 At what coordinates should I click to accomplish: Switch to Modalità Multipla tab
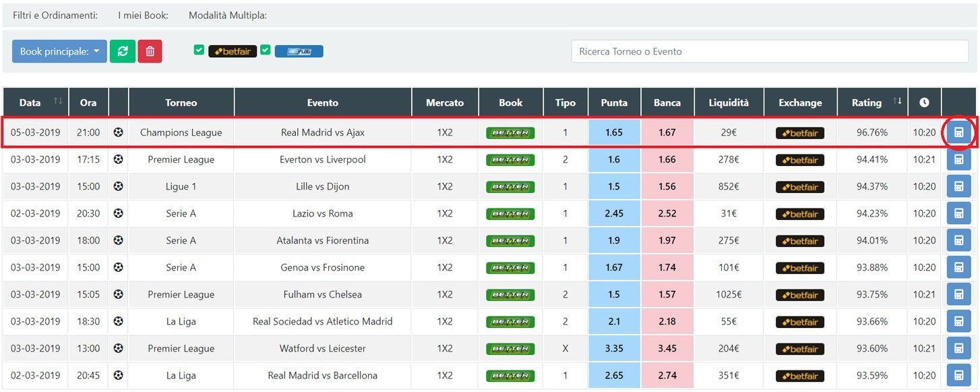pyautogui.click(x=228, y=15)
